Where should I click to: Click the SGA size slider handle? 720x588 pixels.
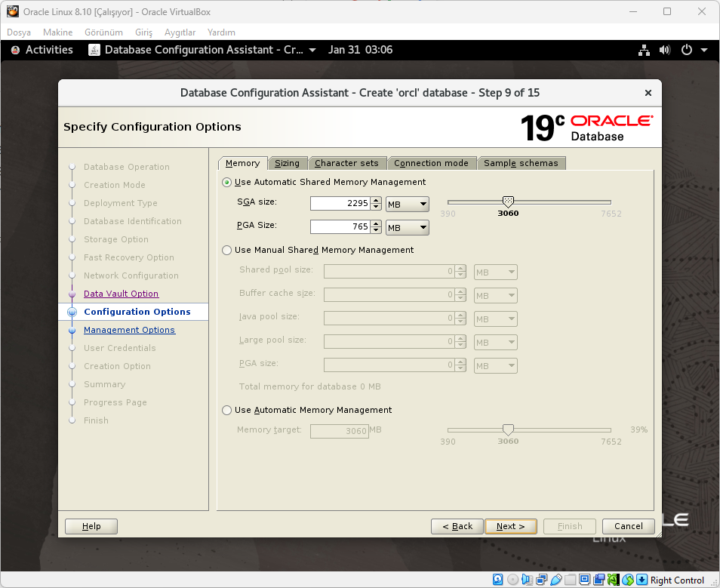pyautogui.click(x=508, y=202)
